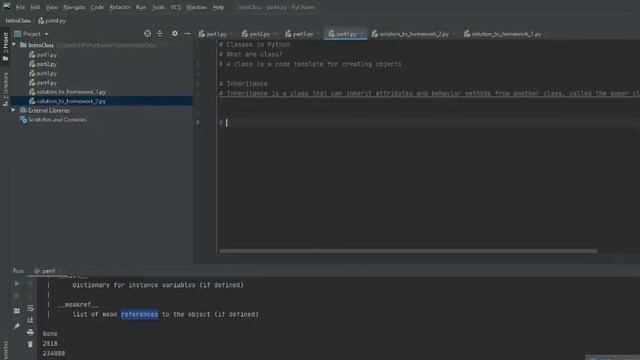
Task: Click IntroClass in the navigation breadcrumb
Action: (x=18, y=20)
